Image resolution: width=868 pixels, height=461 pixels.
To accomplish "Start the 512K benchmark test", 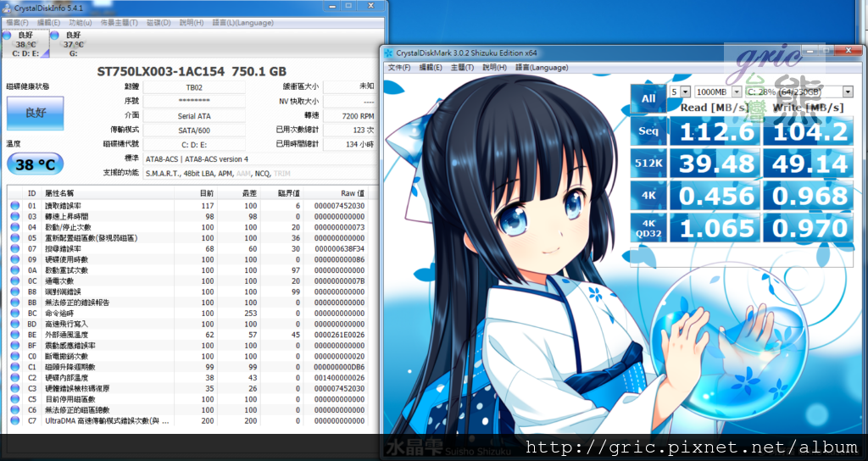I will click(x=648, y=164).
